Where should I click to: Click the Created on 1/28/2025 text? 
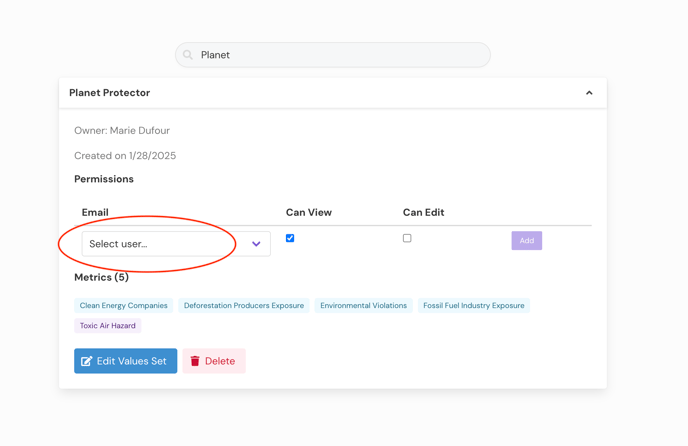[x=125, y=155]
